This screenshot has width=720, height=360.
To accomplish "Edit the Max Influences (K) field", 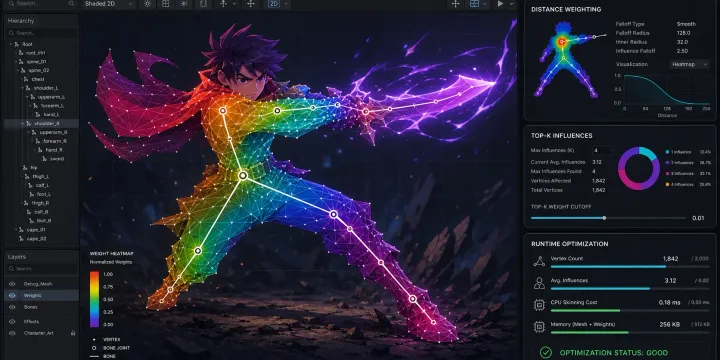I will pyautogui.click(x=602, y=151).
